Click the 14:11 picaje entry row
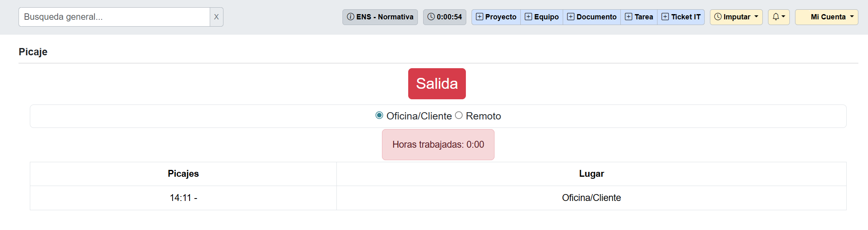 pyautogui.click(x=183, y=198)
